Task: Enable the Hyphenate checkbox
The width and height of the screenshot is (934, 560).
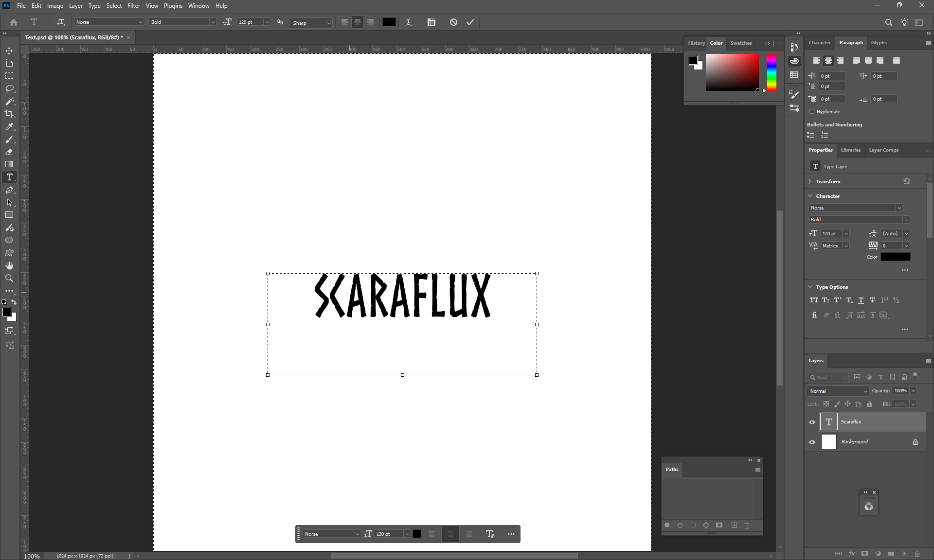Action: pos(812,112)
